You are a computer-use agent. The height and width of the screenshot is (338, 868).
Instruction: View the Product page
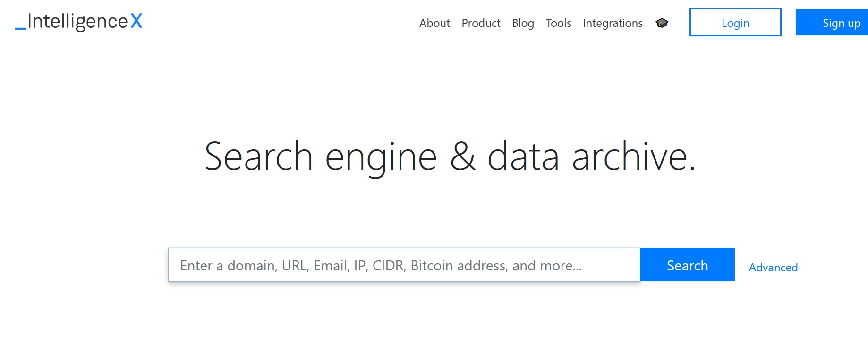[481, 23]
